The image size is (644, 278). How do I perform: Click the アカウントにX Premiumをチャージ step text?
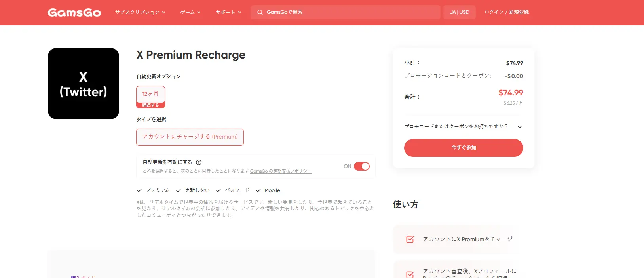click(x=467, y=239)
